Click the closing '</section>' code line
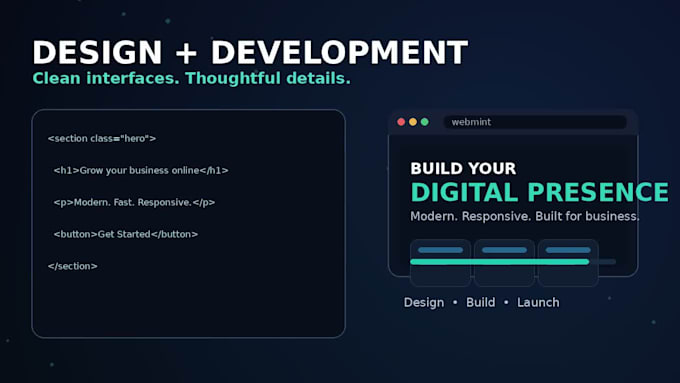 (x=72, y=266)
